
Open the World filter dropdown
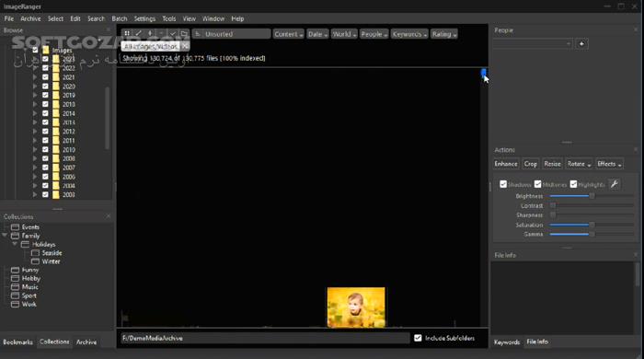[x=344, y=34]
